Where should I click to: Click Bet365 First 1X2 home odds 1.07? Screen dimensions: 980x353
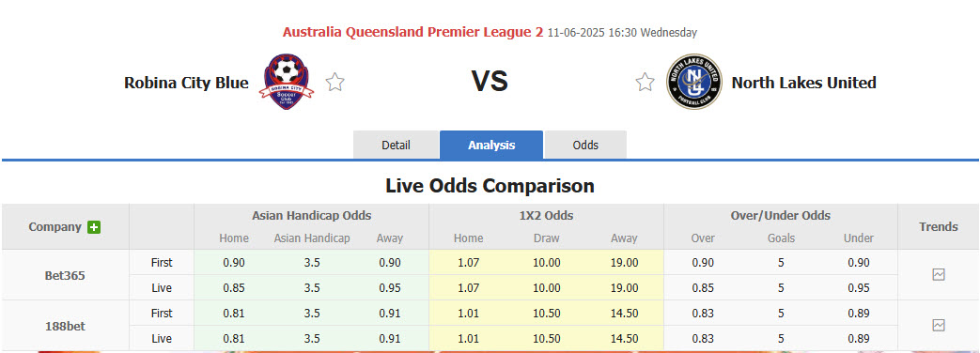468,263
